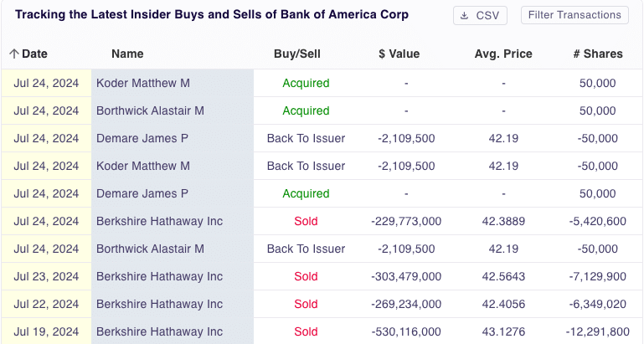Open Koder Matthew M's Acquired row name
Screen dimensions: 644x344
[x=143, y=83]
